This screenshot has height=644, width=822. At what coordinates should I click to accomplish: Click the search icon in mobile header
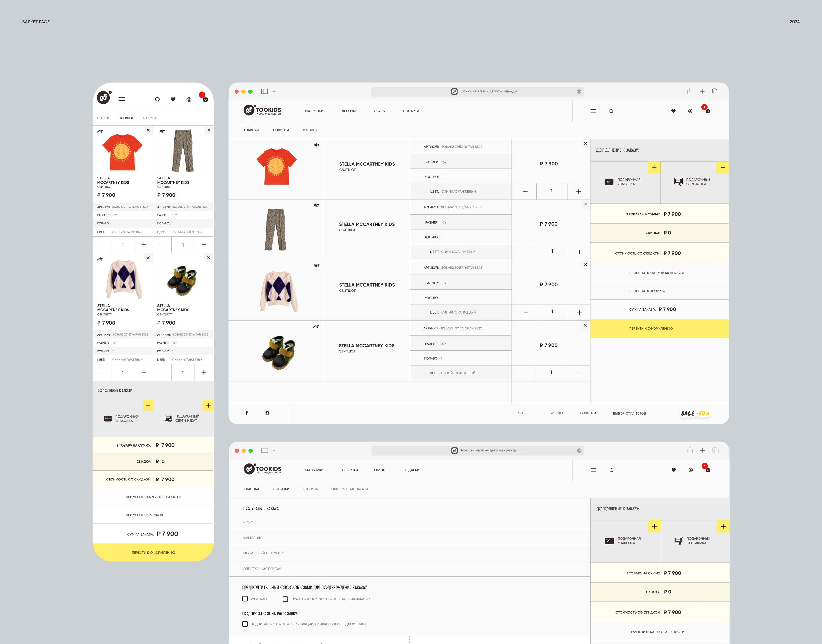(157, 100)
